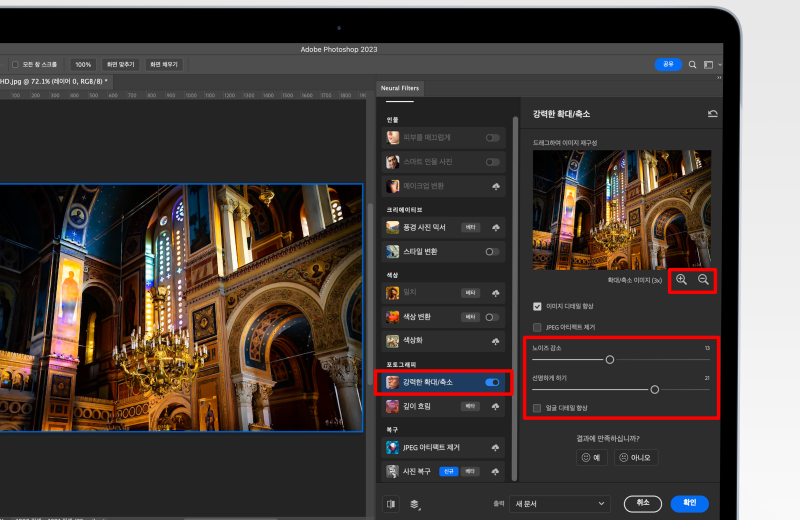Click the 화면 채우기 button
Screen dimensions: 800x520
(x=164, y=64)
